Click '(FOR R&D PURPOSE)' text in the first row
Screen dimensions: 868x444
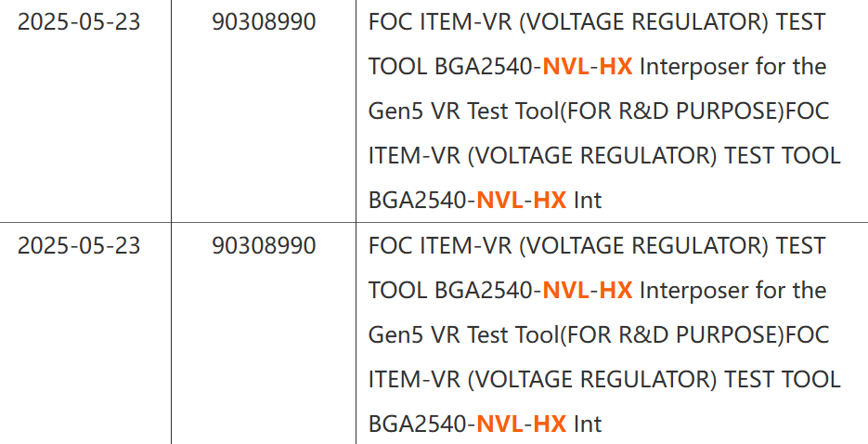(671, 111)
